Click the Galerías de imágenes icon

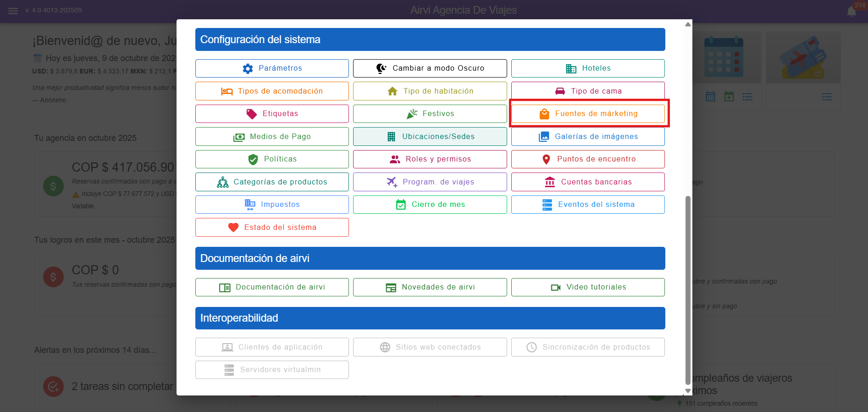(x=544, y=137)
